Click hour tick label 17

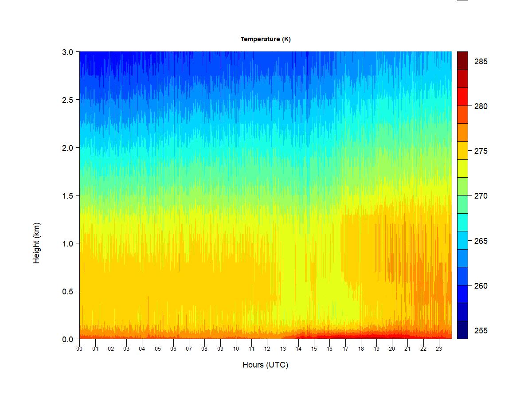click(345, 348)
